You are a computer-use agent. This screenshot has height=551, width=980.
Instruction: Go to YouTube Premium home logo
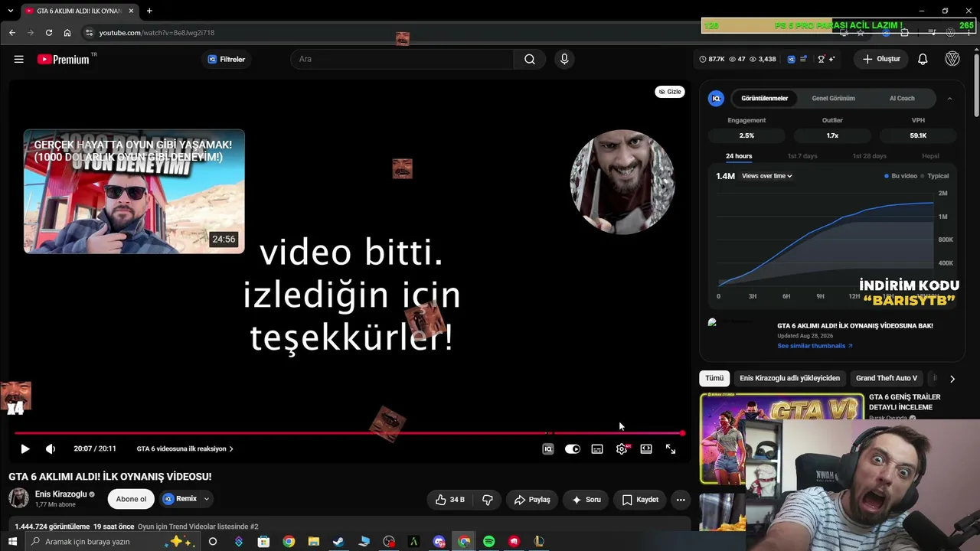[x=64, y=59]
